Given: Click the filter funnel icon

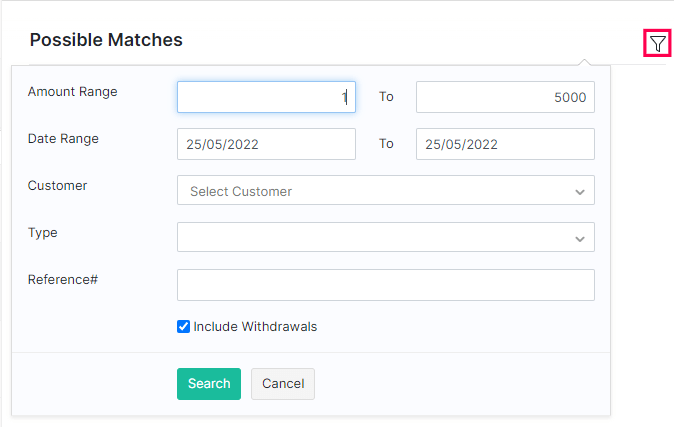Looking at the screenshot, I should tap(657, 43).
